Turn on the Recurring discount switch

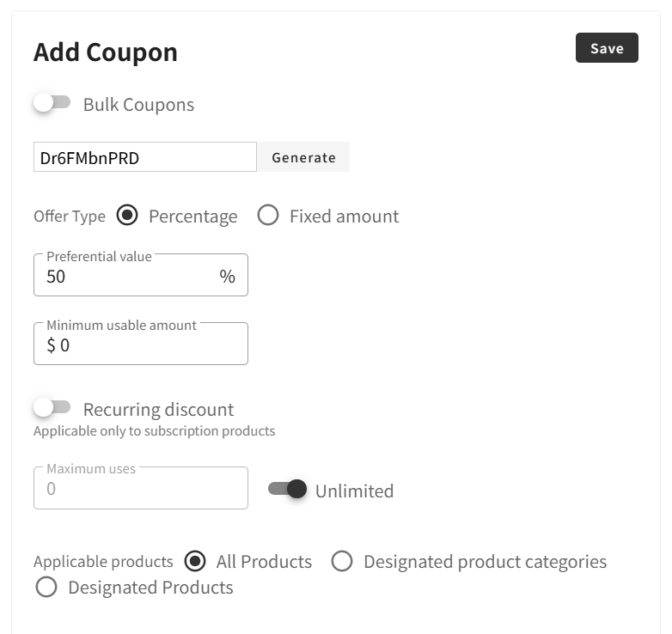tap(52, 407)
